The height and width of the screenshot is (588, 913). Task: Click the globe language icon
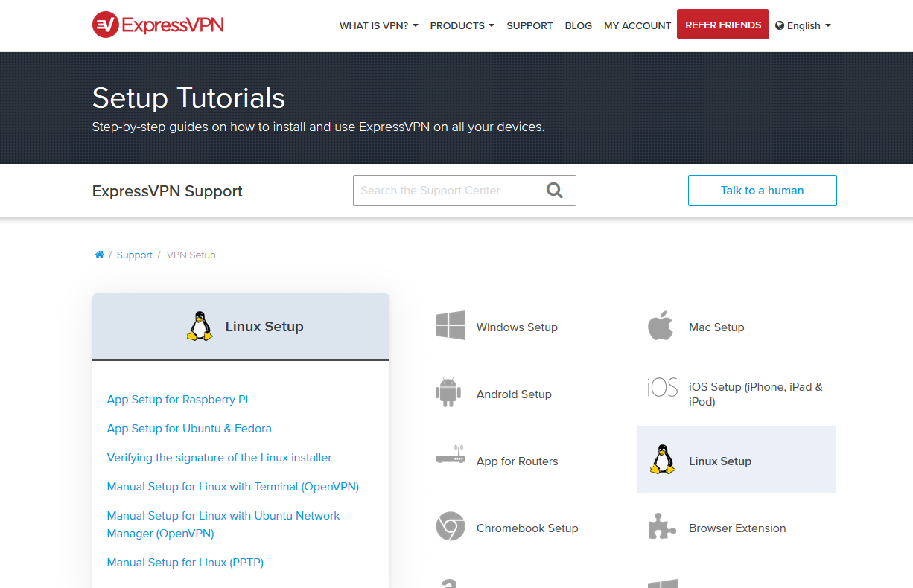780,25
